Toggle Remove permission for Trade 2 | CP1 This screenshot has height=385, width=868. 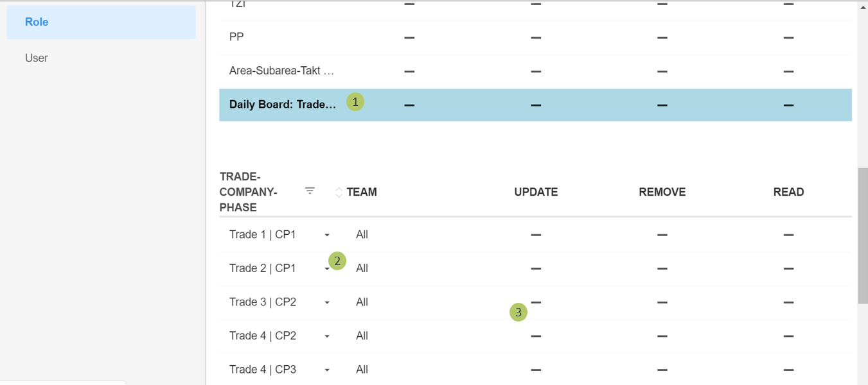click(x=662, y=268)
